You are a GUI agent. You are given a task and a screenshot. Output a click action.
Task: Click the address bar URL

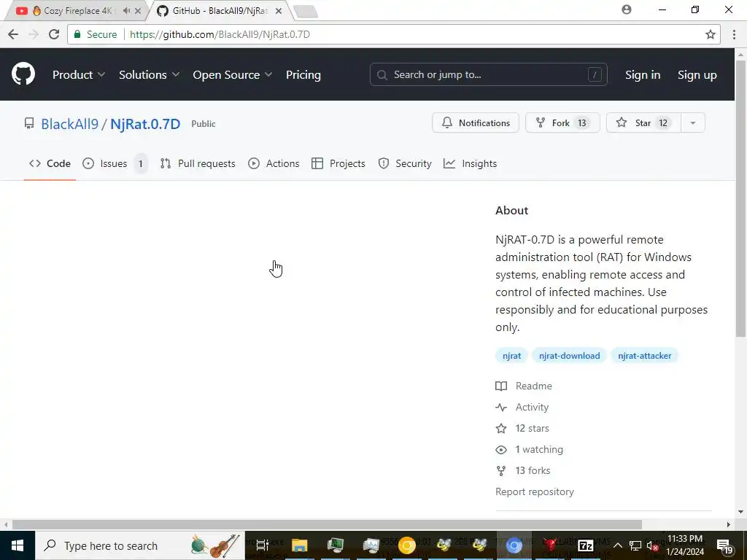pos(220,34)
